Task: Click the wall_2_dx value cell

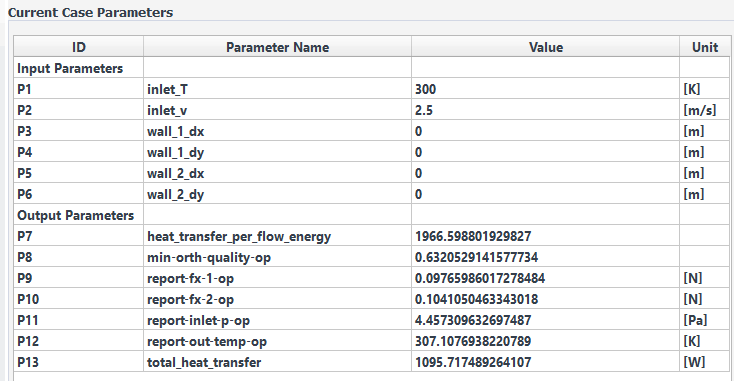Action: click(x=545, y=173)
